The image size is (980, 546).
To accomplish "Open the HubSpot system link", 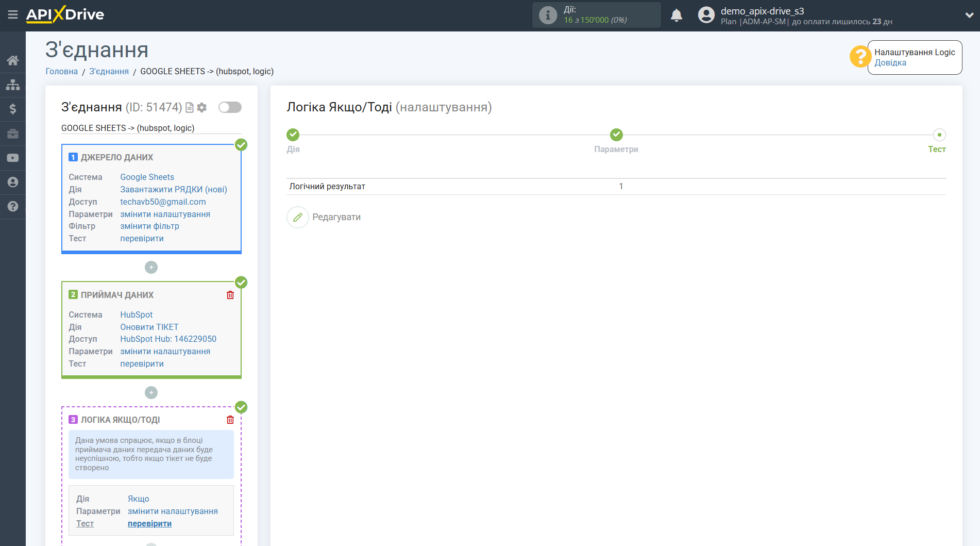I will (x=136, y=315).
